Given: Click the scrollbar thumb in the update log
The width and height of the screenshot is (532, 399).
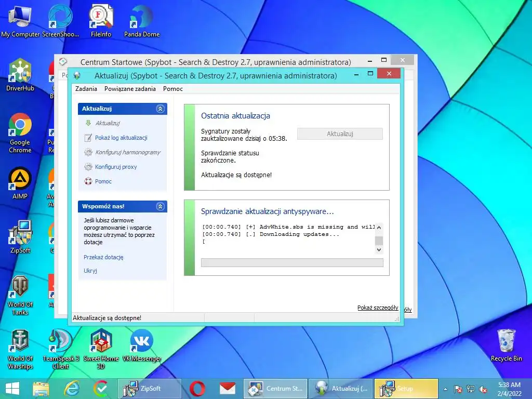Looking at the screenshot, I should (379, 241).
